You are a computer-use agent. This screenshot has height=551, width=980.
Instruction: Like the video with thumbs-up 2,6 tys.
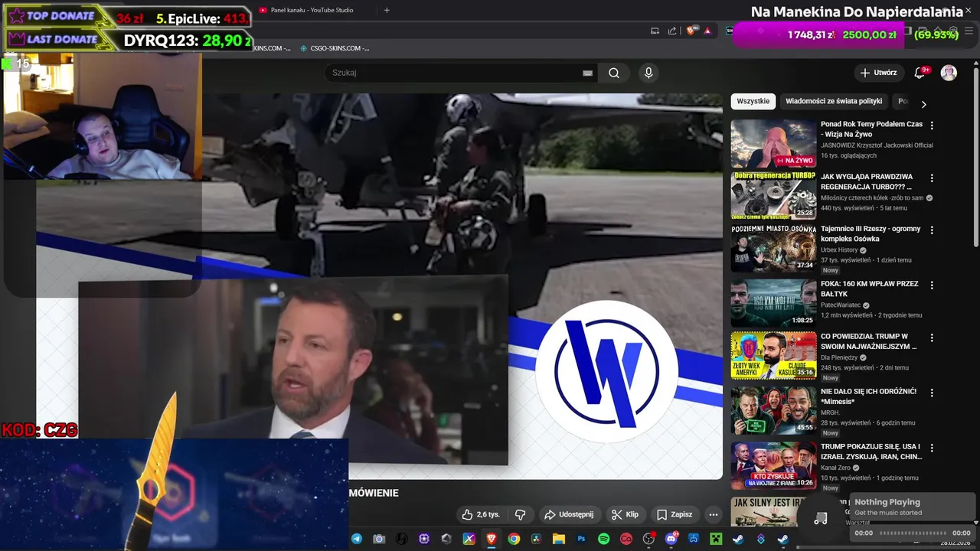click(x=481, y=514)
